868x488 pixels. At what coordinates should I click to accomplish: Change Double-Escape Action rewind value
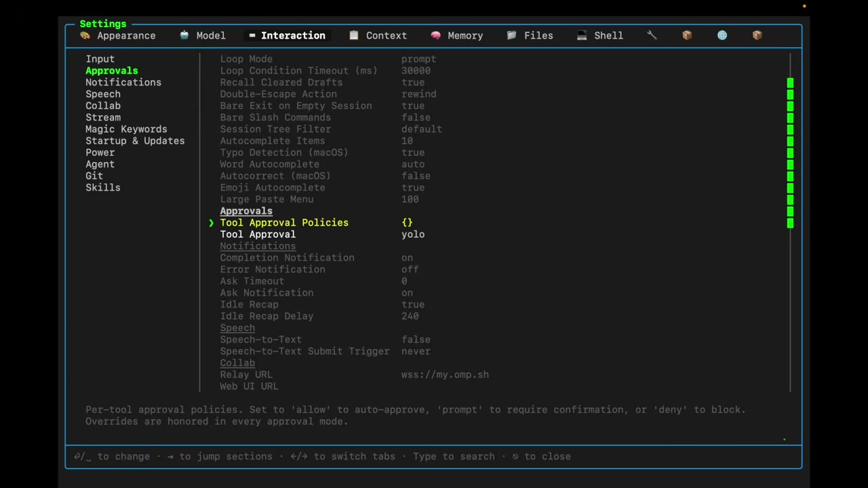(418, 94)
